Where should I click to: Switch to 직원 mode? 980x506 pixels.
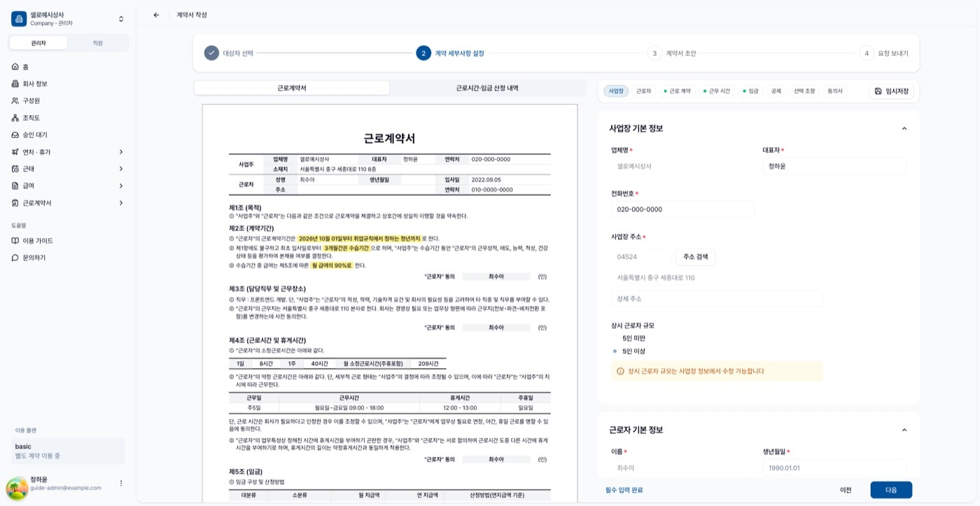click(x=98, y=43)
